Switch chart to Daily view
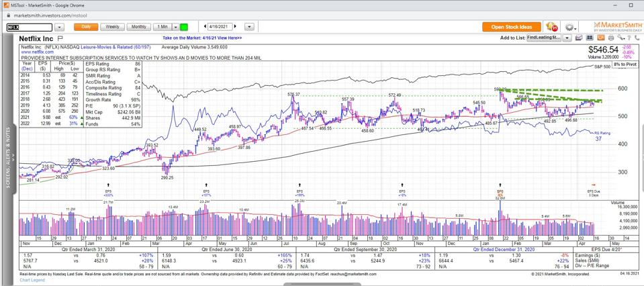Screen dimensions: 644x286 click(x=85, y=27)
